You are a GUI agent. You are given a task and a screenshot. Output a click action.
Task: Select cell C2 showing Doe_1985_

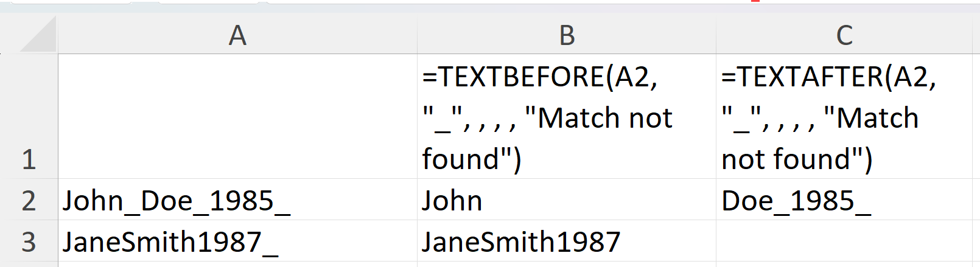[x=844, y=200]
